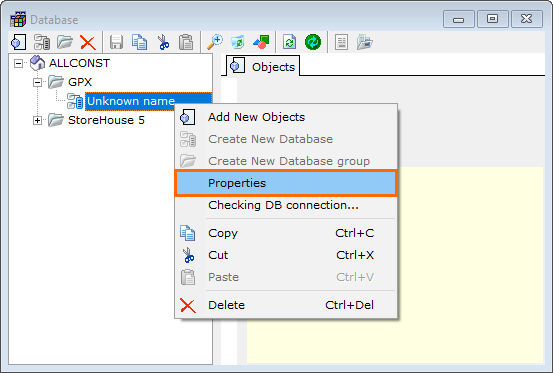Click the grey list document toolbar icon

click(x=341, y=42)
